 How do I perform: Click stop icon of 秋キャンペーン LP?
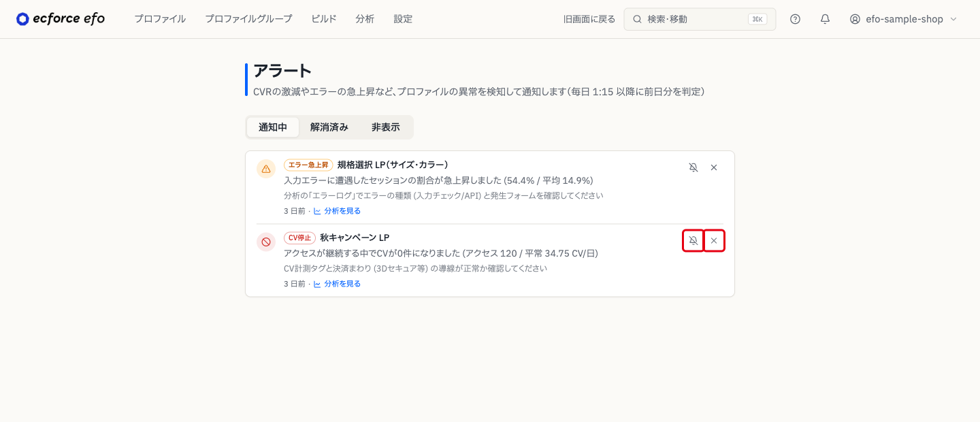(266, 242)
